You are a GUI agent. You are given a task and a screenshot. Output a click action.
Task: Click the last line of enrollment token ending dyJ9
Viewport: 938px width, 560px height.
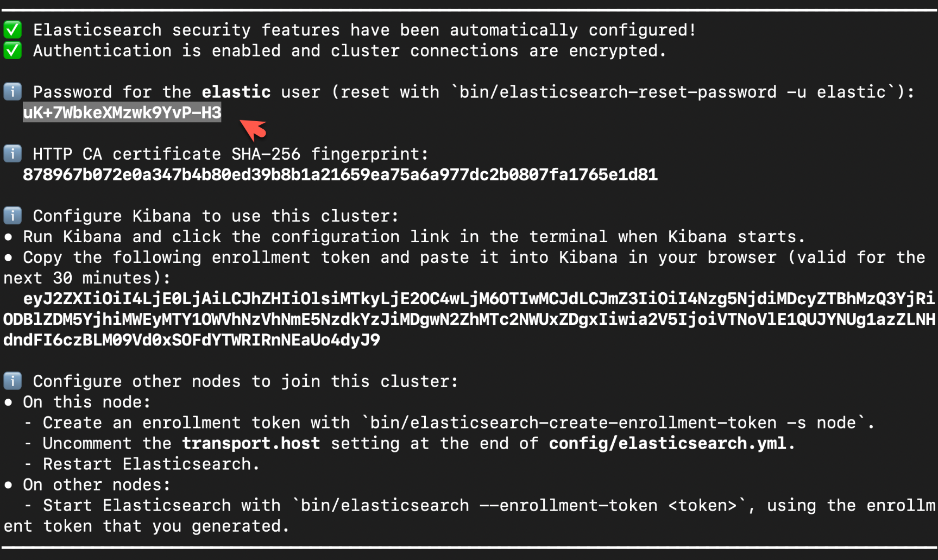[x=192, y=340]
